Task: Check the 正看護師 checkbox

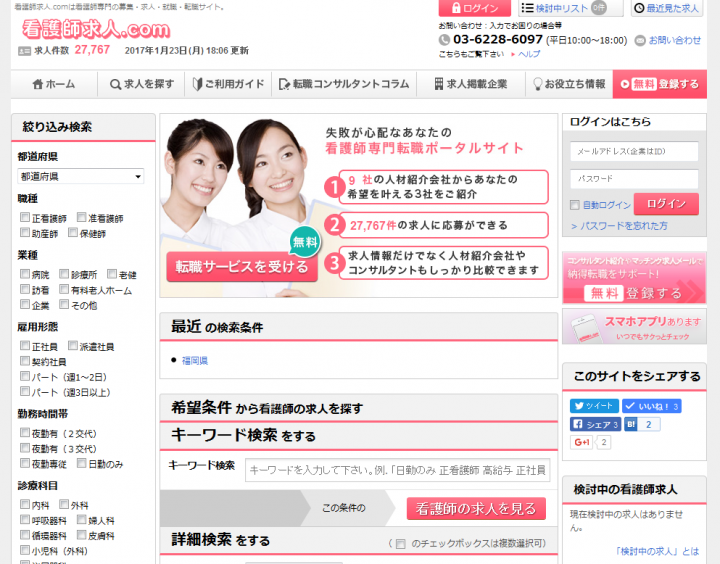Action: (25, 218)
